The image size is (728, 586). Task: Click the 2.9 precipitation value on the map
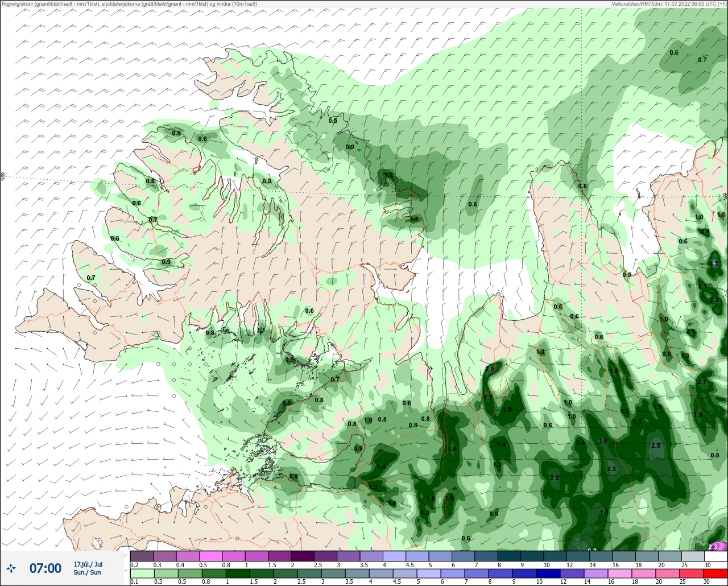coord(490,369)
